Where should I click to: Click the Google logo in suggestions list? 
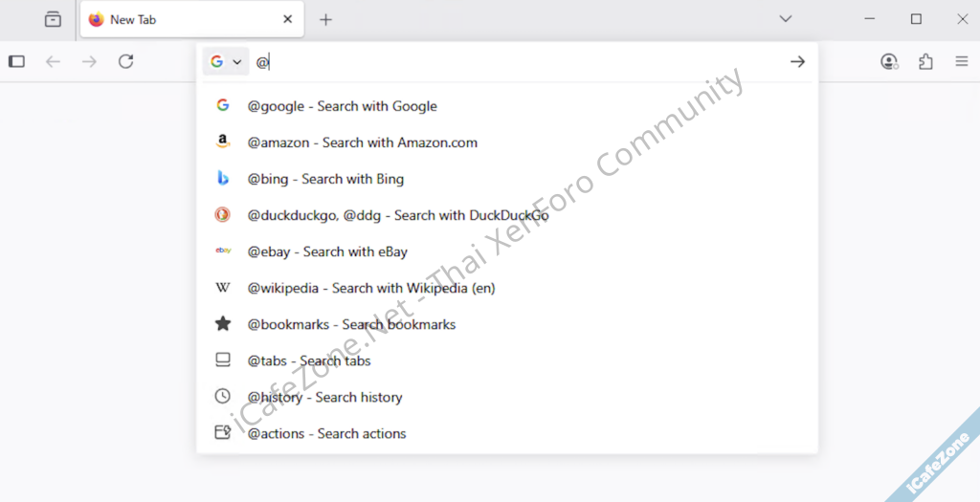click(222, 105)
